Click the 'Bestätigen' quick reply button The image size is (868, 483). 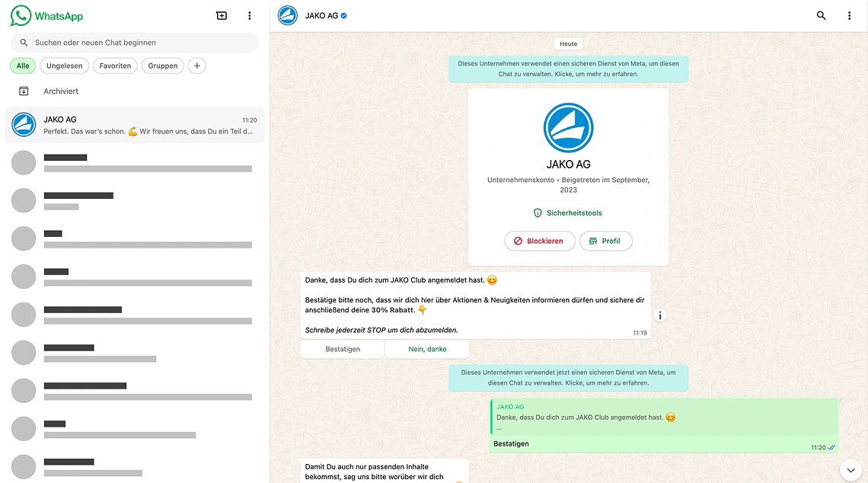343,349
